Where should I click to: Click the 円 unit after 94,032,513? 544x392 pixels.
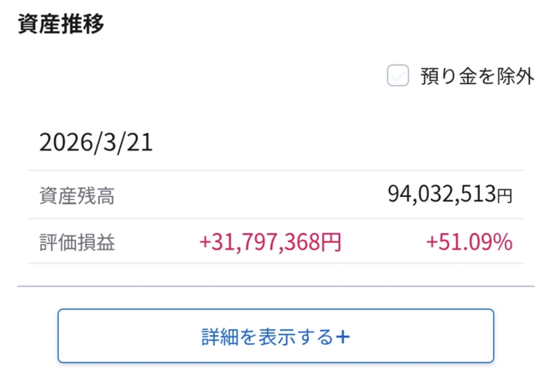tap(505, 196)
